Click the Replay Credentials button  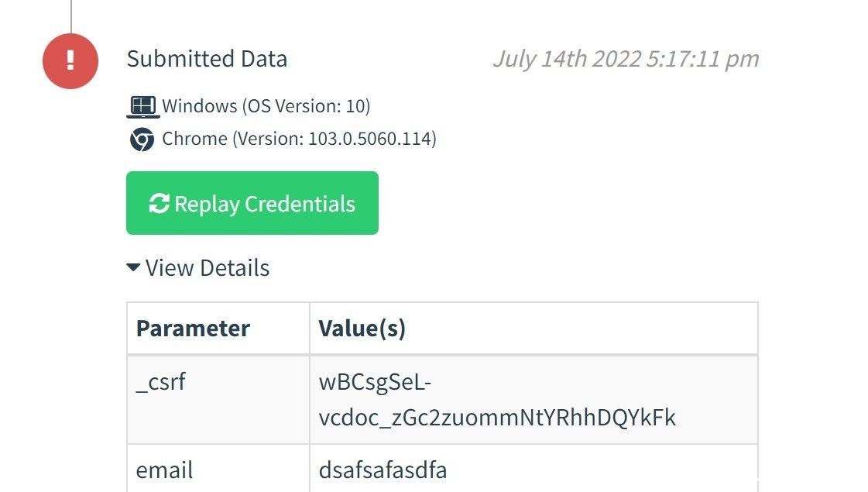click(x=252, y=203)
